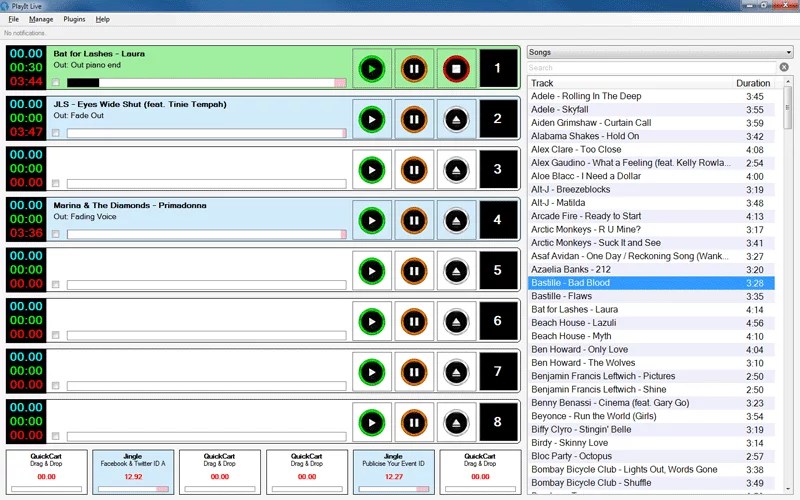Screen dimensions: 800x500
Task: Open the Plugins menu
Action: [74, 19]
